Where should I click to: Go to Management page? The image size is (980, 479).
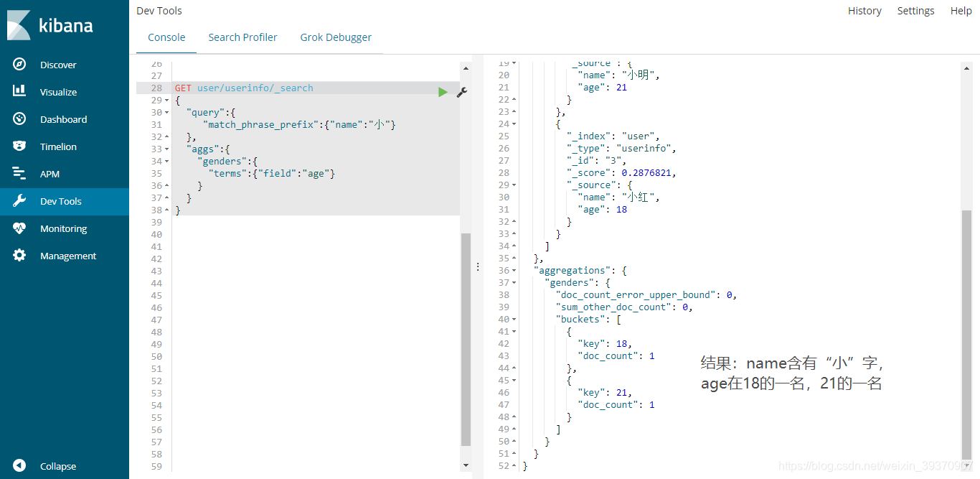click(68, 256)
